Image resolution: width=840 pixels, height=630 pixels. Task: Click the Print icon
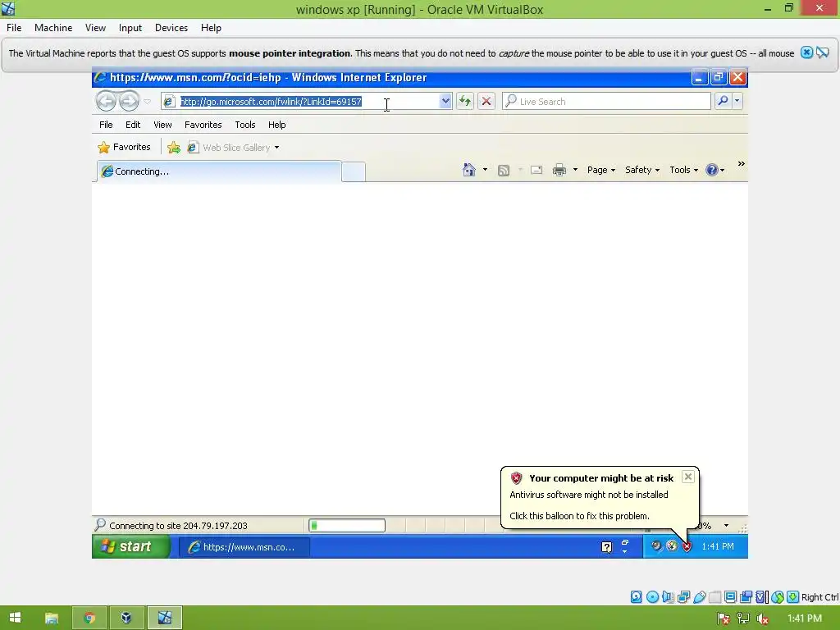click(559, 170)
